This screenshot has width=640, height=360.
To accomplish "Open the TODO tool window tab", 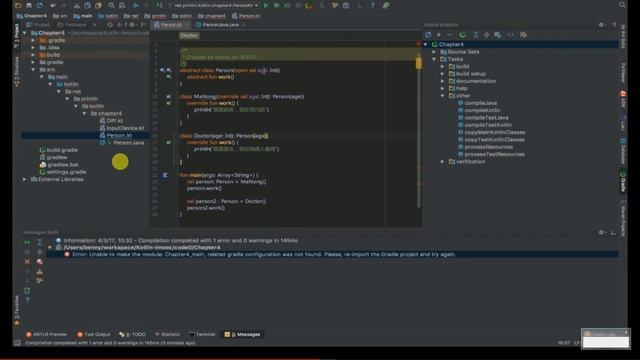I will pyautogui.click(x=132, y=334).
